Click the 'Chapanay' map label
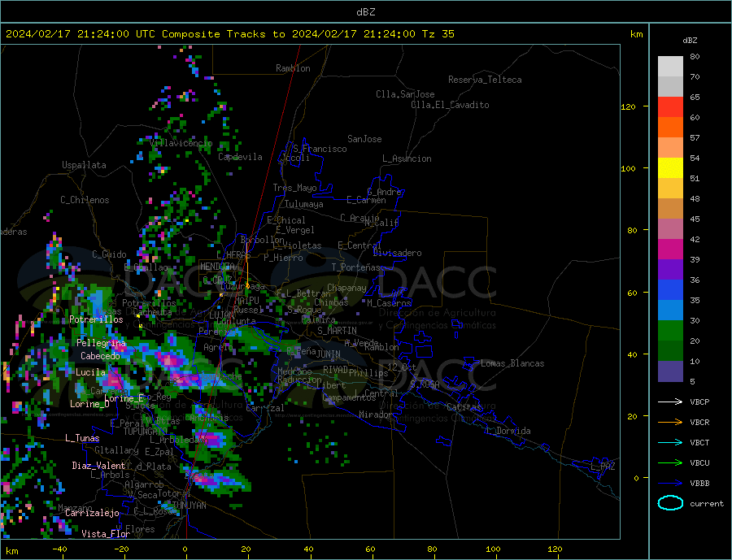The image size is (732, 560). [346, 288]
